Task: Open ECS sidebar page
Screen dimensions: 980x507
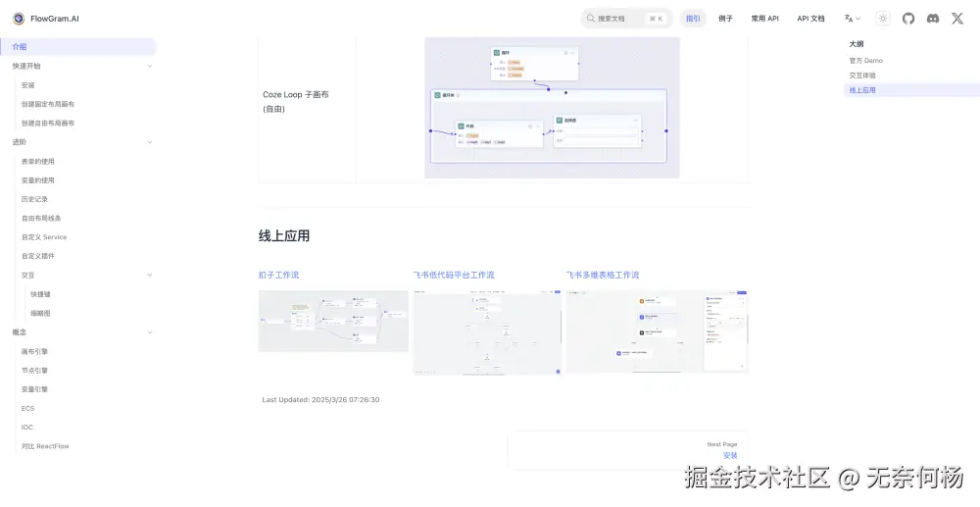Action: (27, 408)
